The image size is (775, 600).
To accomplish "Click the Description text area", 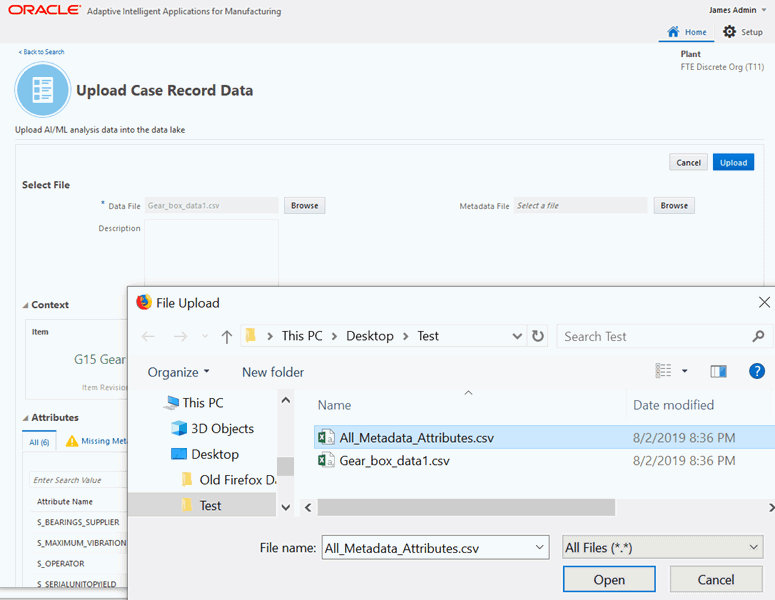I will coord(212,253).
